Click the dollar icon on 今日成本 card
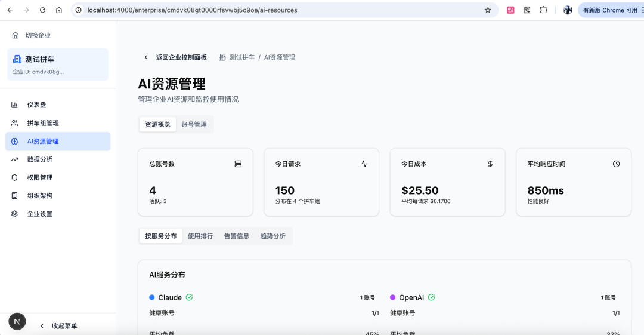Image resolution: width=644 pixels, height=335 pixels. (490, 164)
